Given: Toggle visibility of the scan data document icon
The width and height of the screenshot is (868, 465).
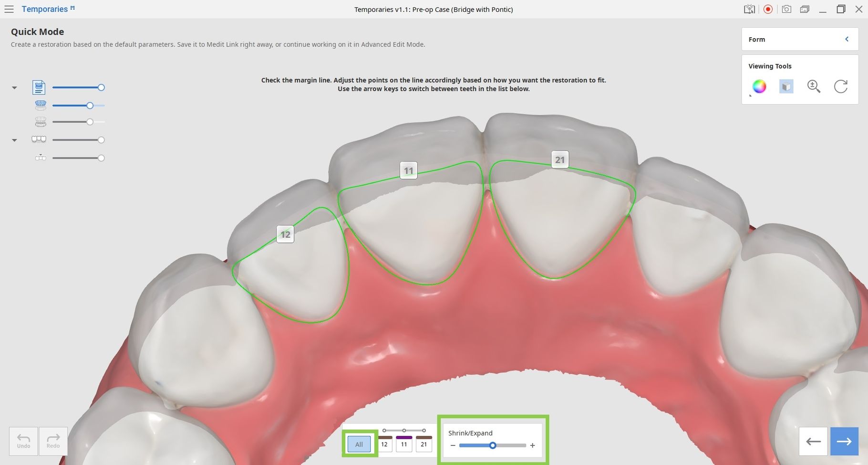Looking at the screenshot, I should coord(39,87).
